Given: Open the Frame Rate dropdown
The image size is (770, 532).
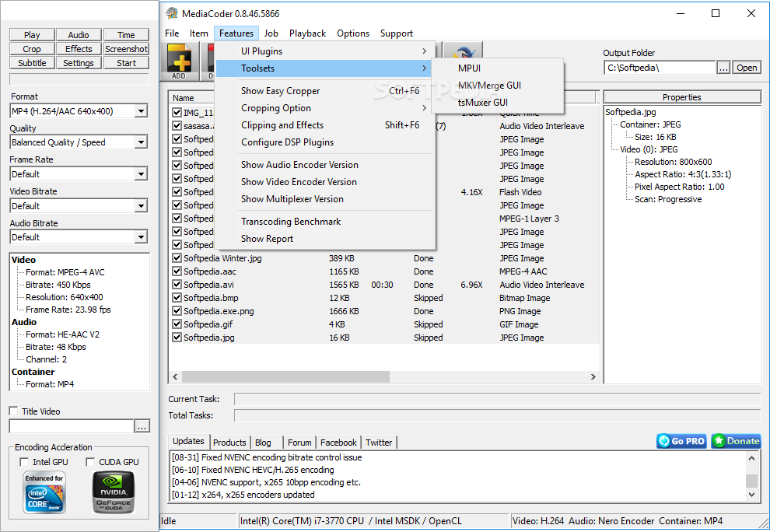Looking at the screenshot, I should click(141, 174).
